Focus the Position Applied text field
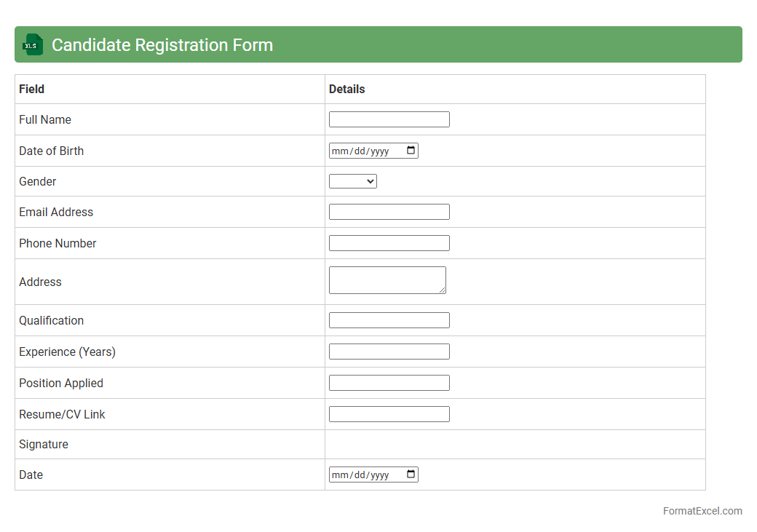 pyautogui.click(x=389, y=383)
